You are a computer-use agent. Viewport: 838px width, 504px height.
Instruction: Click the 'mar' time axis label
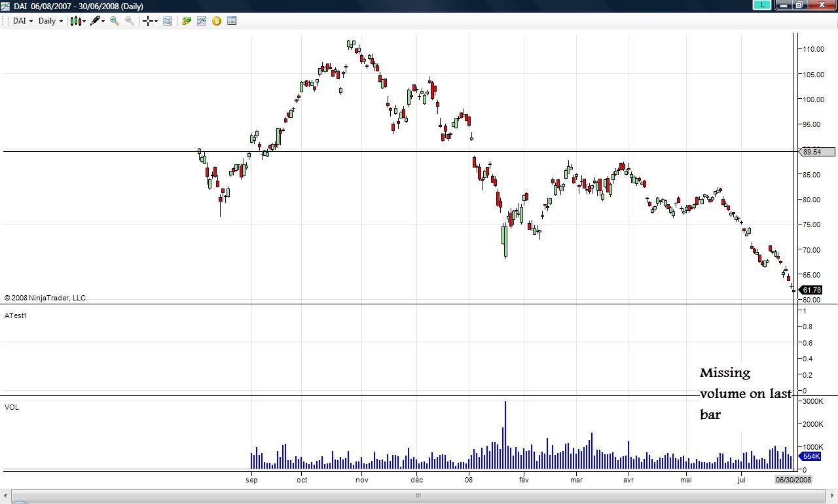point(576,480)
